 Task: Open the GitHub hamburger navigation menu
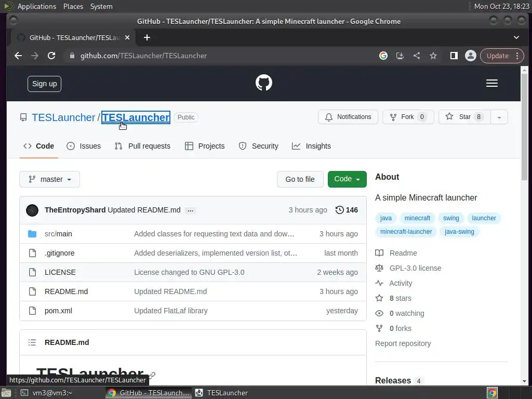[491, 83]
